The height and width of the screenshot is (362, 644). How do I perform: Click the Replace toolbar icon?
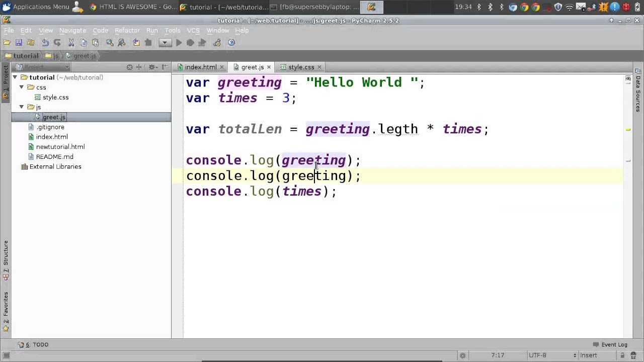121,43
